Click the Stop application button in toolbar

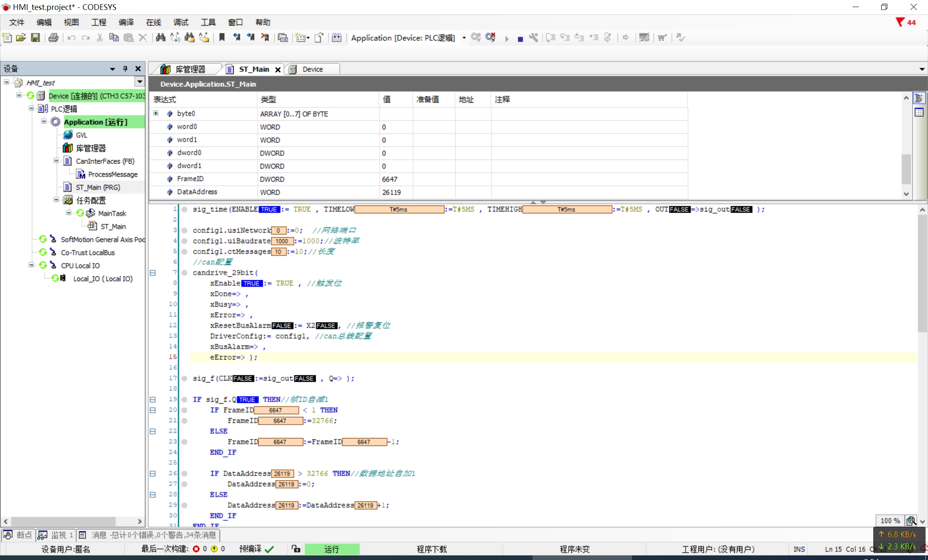click(x=520, y=38)
